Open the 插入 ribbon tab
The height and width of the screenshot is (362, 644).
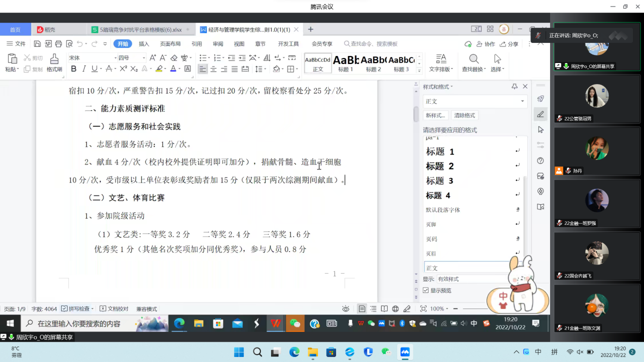pyautogui.click(x=144, y=44)
